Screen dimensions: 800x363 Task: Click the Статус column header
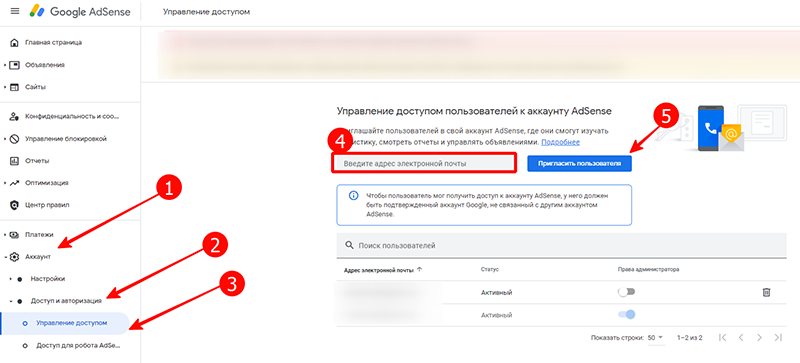(489, 269)
